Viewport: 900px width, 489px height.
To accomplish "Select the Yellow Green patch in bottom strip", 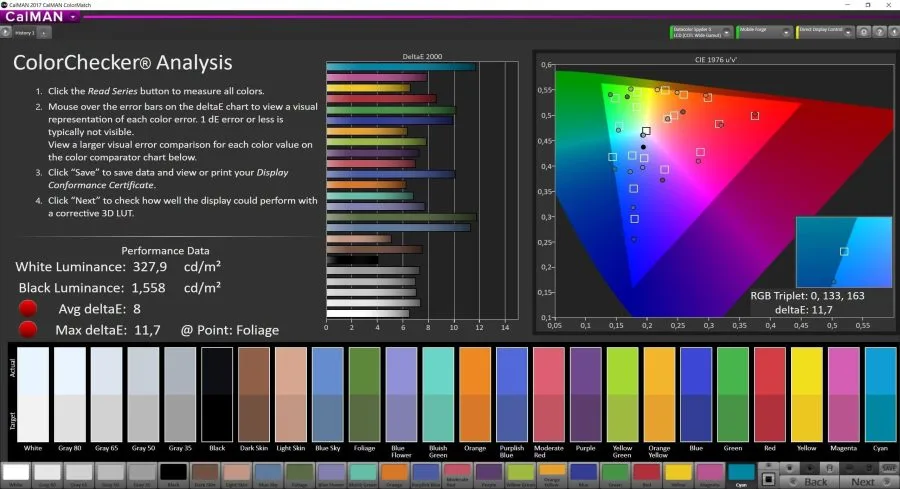I will pyautogui.click(x=521, y=474).
